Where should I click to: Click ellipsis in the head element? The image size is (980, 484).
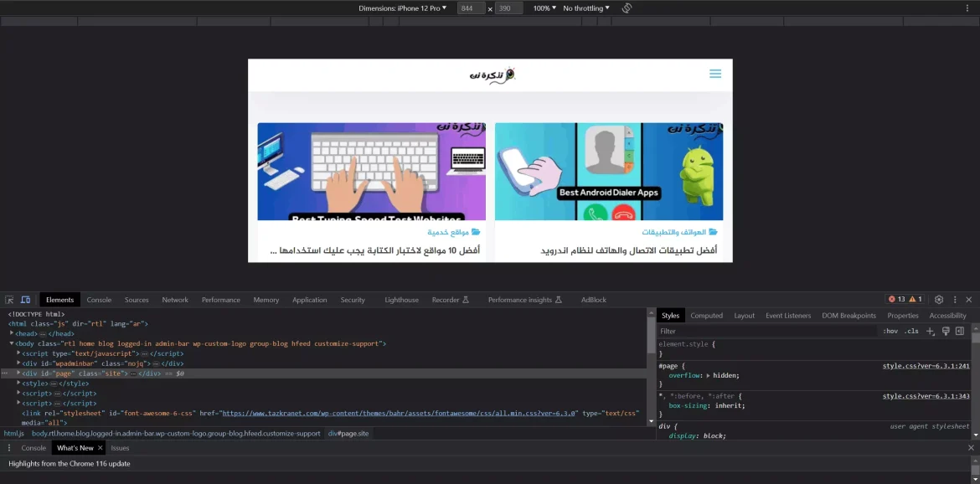coord(43,334)
